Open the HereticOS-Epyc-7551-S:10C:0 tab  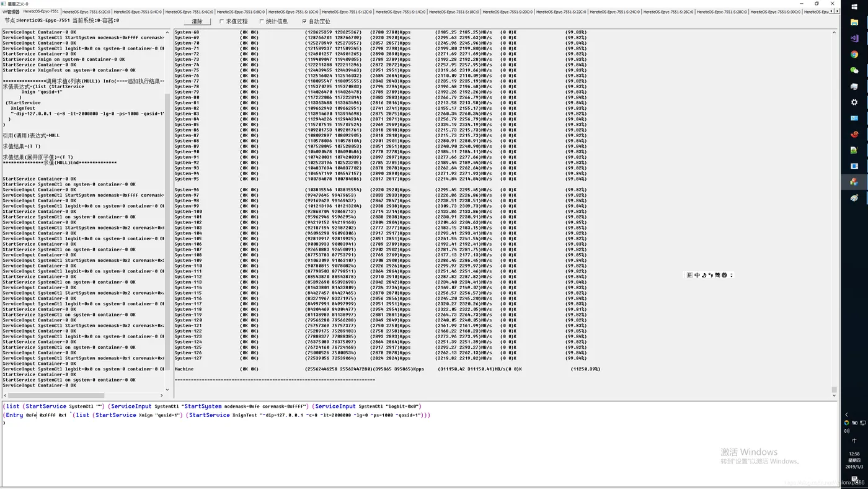click(x=293, y=12)
